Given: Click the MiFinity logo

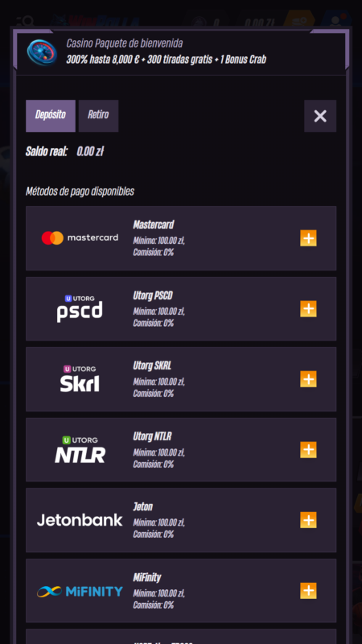Looking at the screenshot, I should (x=80, y=592).
